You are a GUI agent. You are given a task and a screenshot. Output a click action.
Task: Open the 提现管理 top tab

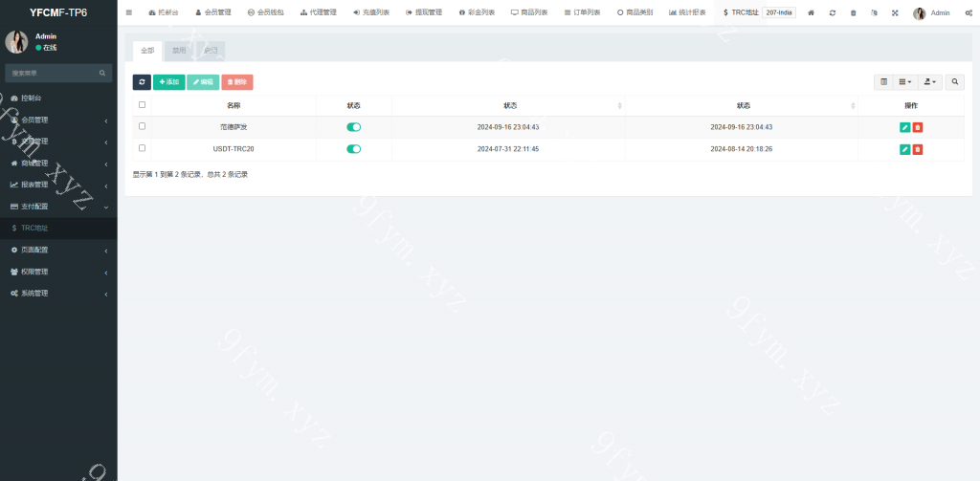(x=424, y=12)
